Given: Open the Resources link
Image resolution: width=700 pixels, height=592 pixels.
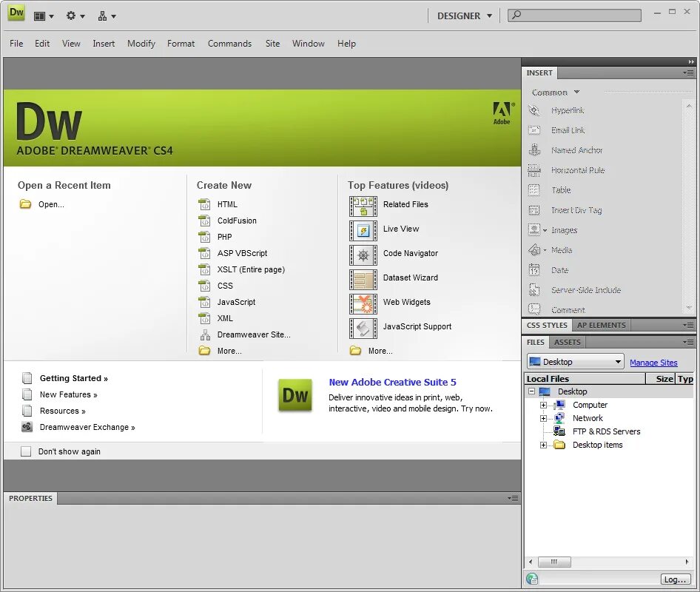Looking at the screenshot, I should [x=62, y=411].
